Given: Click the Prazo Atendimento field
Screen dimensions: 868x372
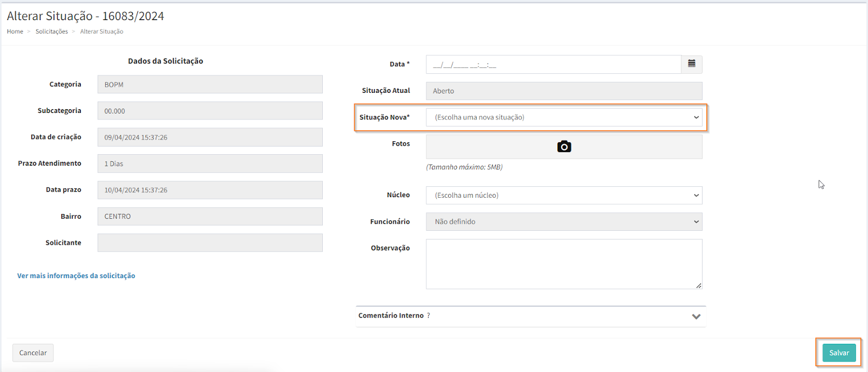Looking at the screenshot, I should point(210,163).
